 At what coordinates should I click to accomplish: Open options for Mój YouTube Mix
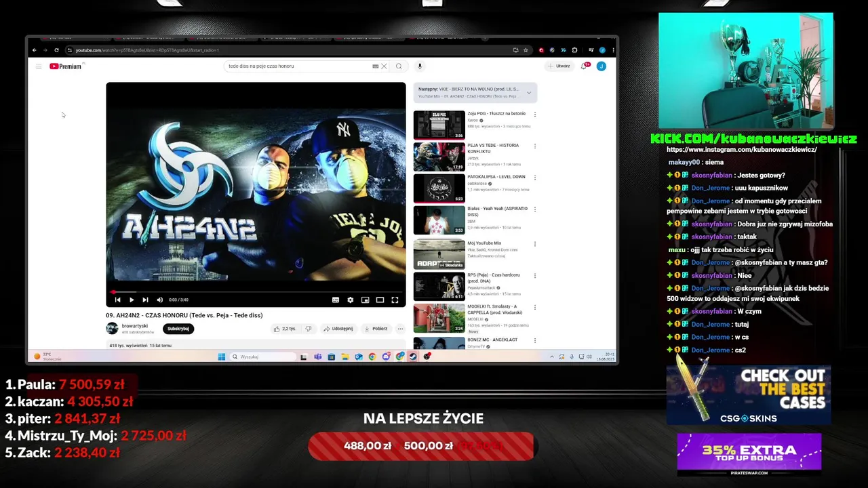[535, 244]
